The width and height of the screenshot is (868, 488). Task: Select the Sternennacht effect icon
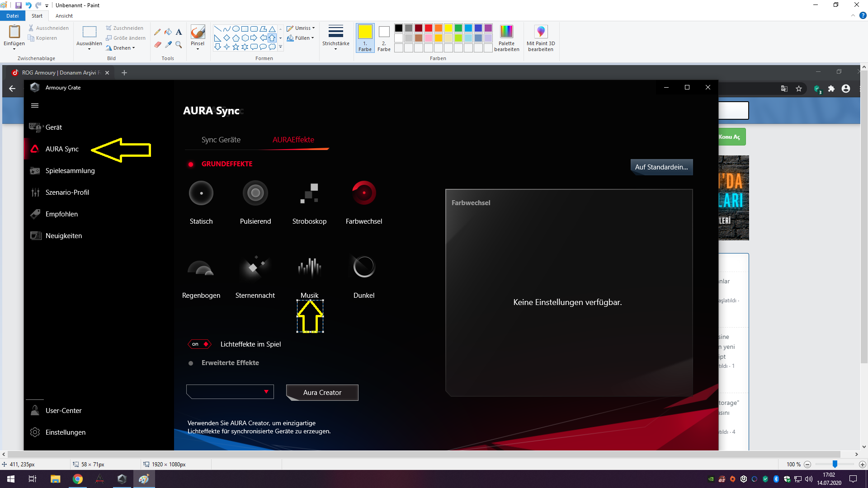point(255,267)
